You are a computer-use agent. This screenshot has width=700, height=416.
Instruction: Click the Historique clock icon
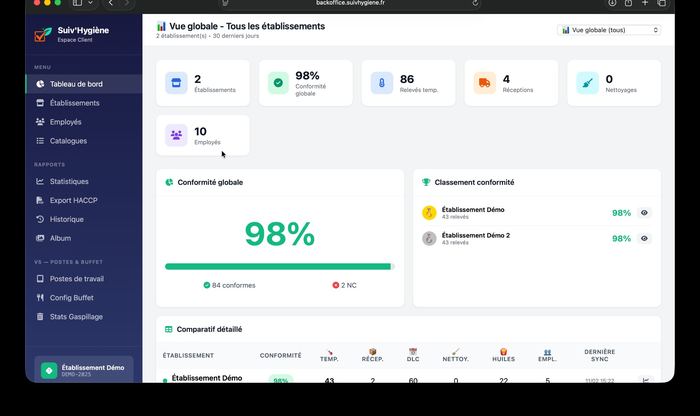pos(40,219)
